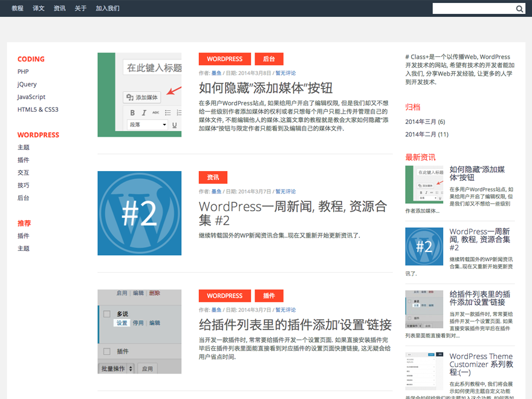Click the orange 插件 tag button
Screen dimensions: 532x399
pos(269,296)
